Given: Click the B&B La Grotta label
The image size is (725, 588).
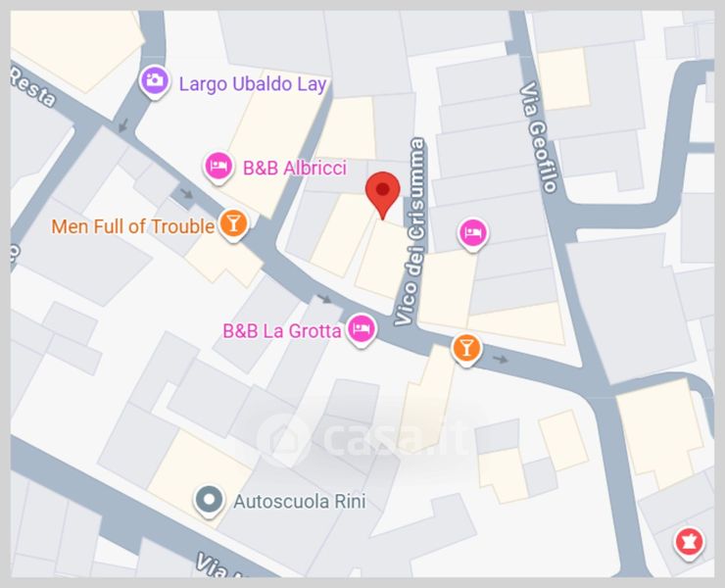Looking at the screenshot, I should tap(282, 331).
